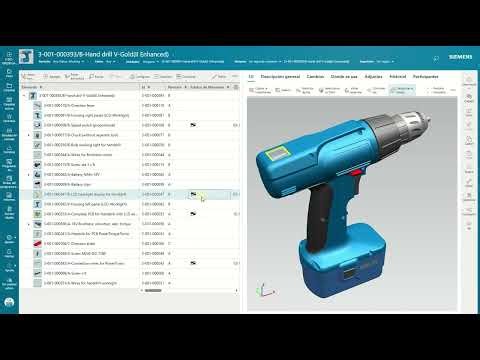
Task: Expand the Chuck row in tree
Action: click(29, 135)
